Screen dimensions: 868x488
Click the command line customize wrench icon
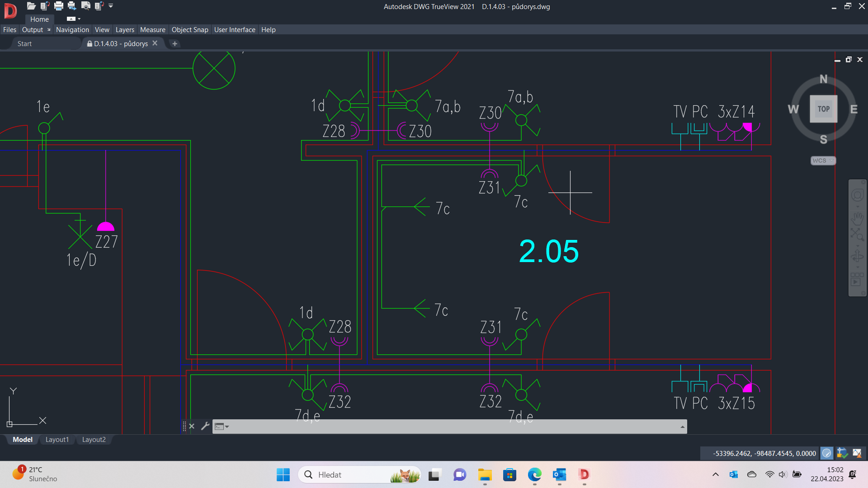pyautogui.click(x=205, y=426)
